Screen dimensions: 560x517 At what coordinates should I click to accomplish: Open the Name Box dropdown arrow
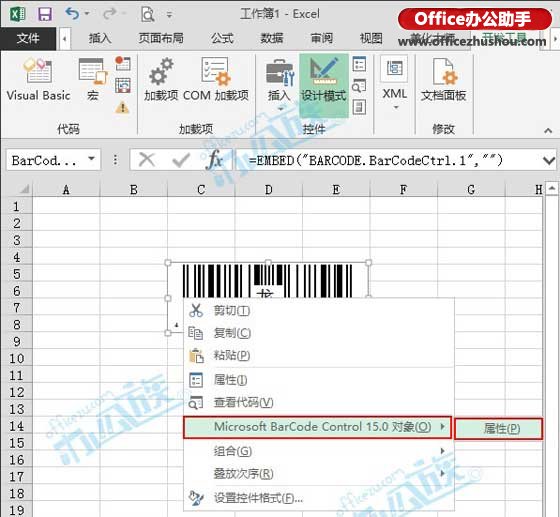pos(92,158)
